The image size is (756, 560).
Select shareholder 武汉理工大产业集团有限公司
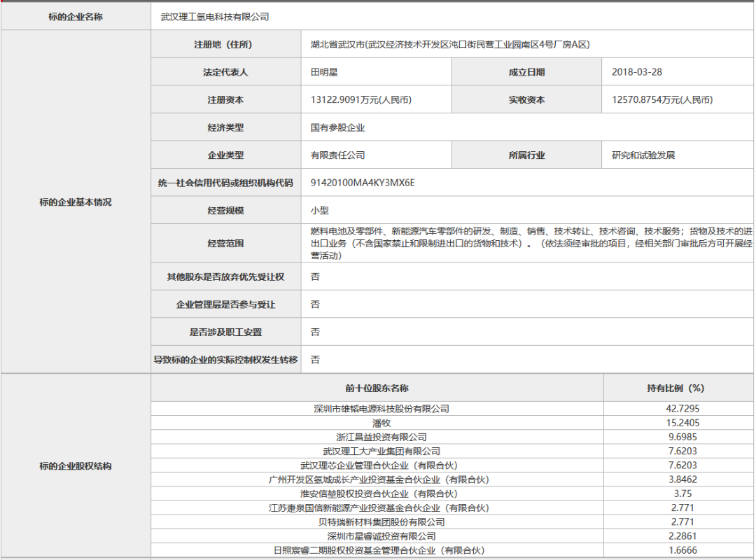click(x=381, y=451)
